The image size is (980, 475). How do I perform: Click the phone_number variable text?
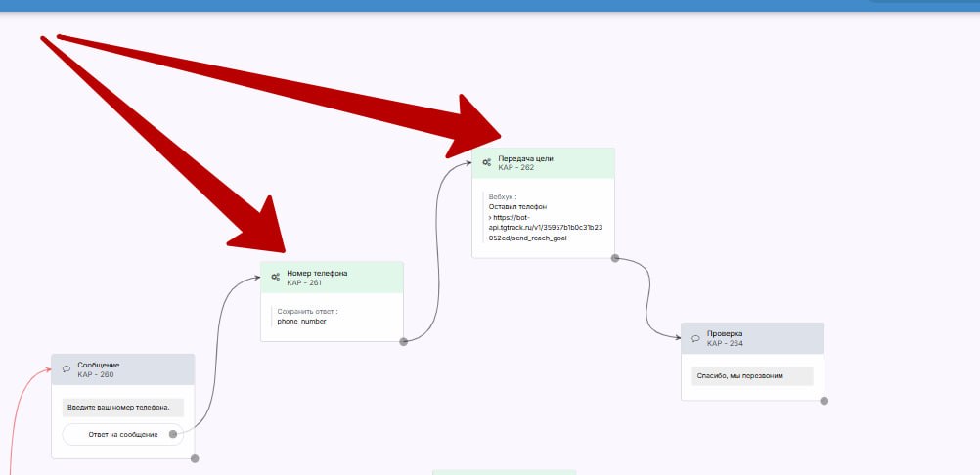pyautogui.click(x=302, y=322)
